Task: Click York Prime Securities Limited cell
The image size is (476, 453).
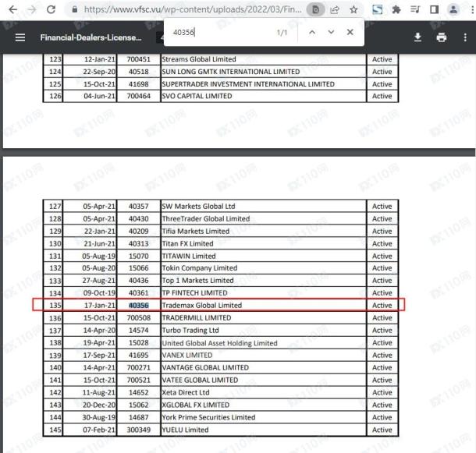Action: click(263, 417)
